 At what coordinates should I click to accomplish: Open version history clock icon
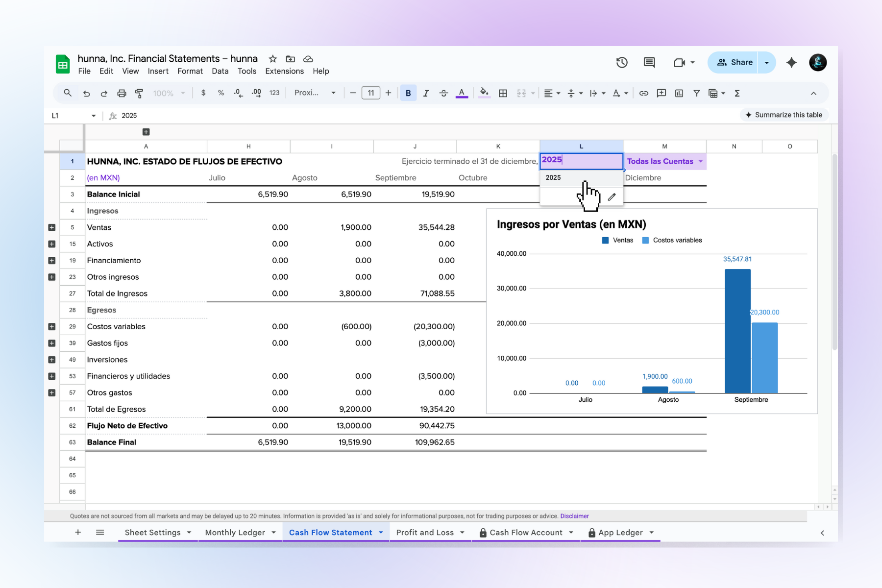click(622, 62)
